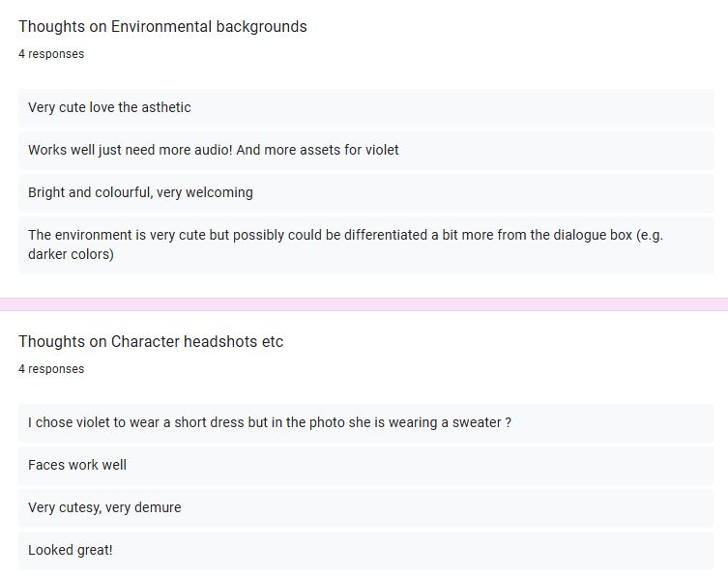Viewport: 728px width, 575px height.
Task: Click the 'Thoughts on Environmental backgrounds' heading
Action: coord(162,26)
